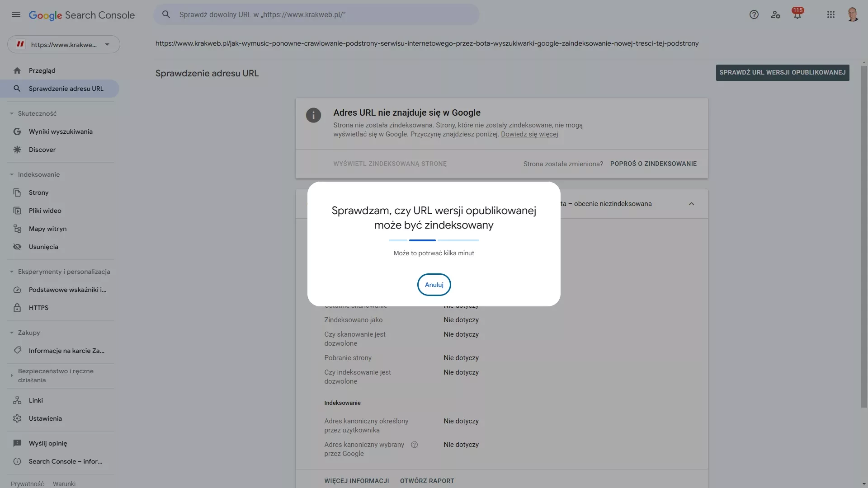868x488 pixels.
Task: Click the Wyślij opinię feedback icon
Action: [17, 443]
